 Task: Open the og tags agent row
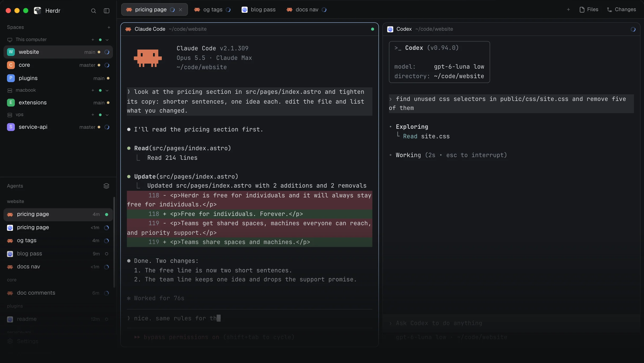pyautogui.click(x=58, y=241)
